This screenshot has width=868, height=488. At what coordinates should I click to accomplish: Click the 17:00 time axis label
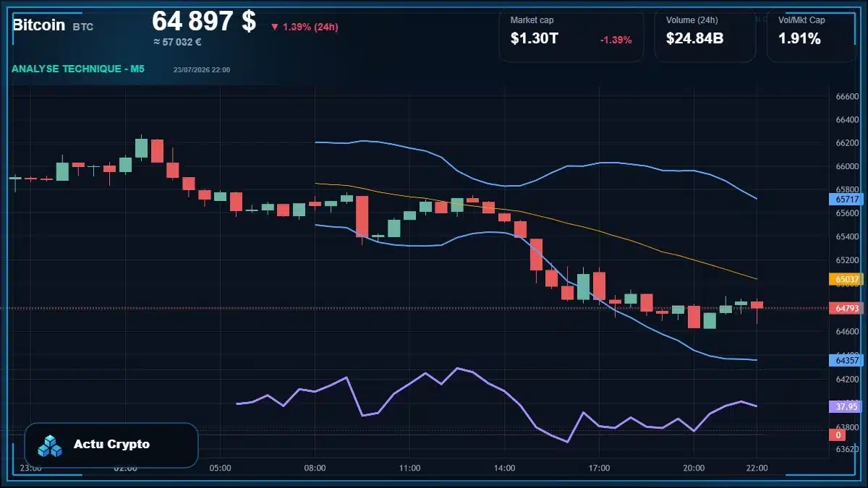pyautogui.click(x=599, y=468)
